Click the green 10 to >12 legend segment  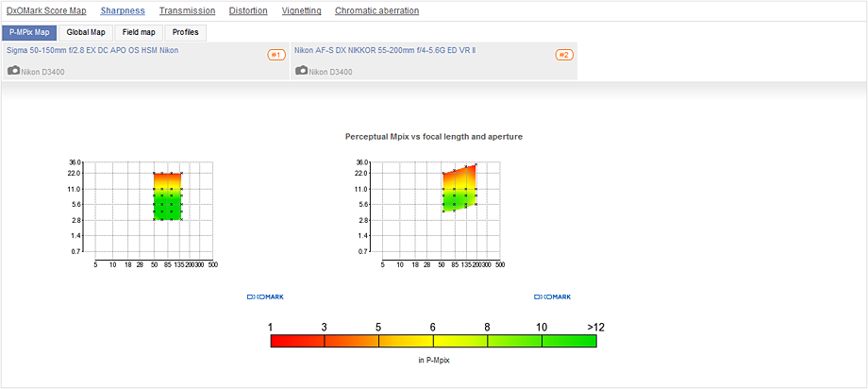pos(569,341)
